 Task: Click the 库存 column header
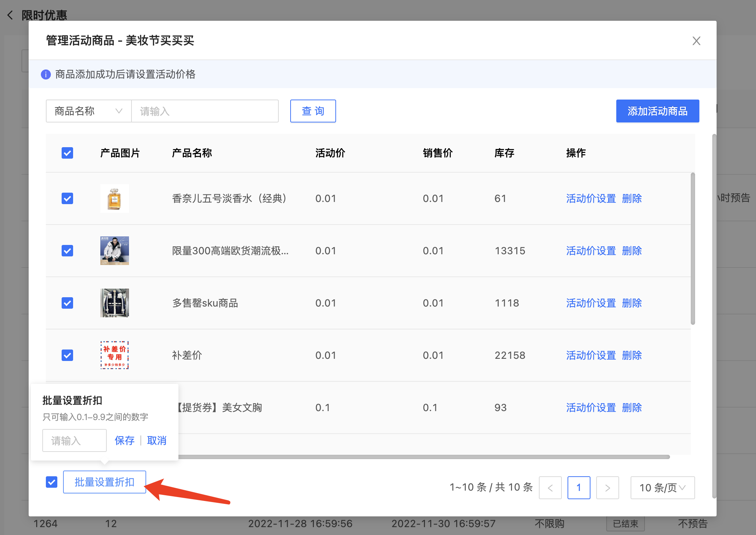click(504, 153)
